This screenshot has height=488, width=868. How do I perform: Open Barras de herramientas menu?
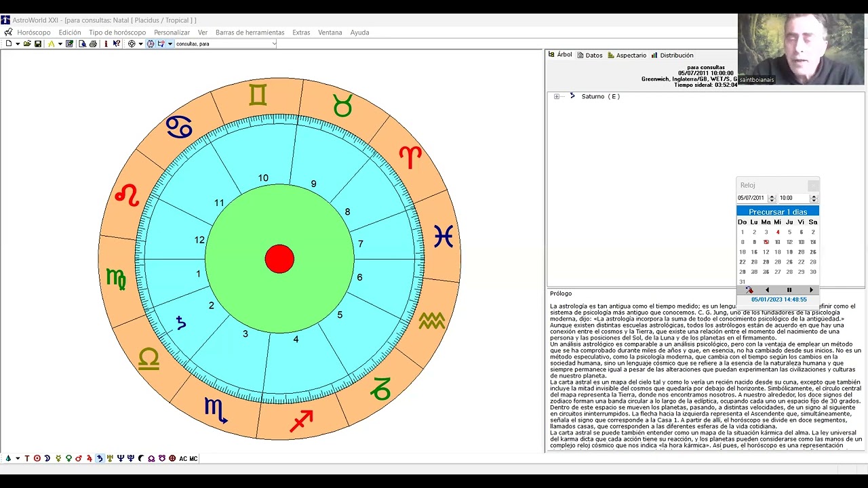click(x=250, y=33)
